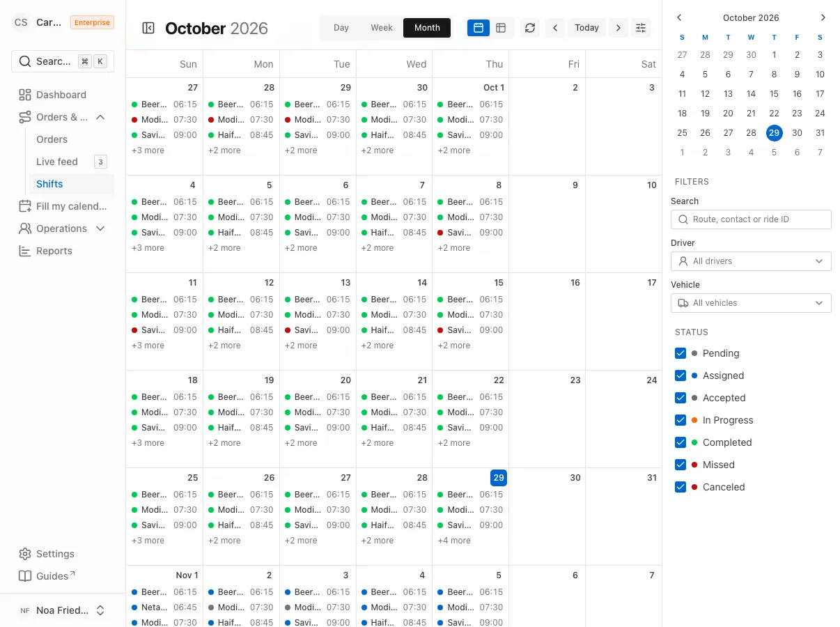840x627 pixels.
Task: Select 31 in mini calendar
Action: pos(820,132)
